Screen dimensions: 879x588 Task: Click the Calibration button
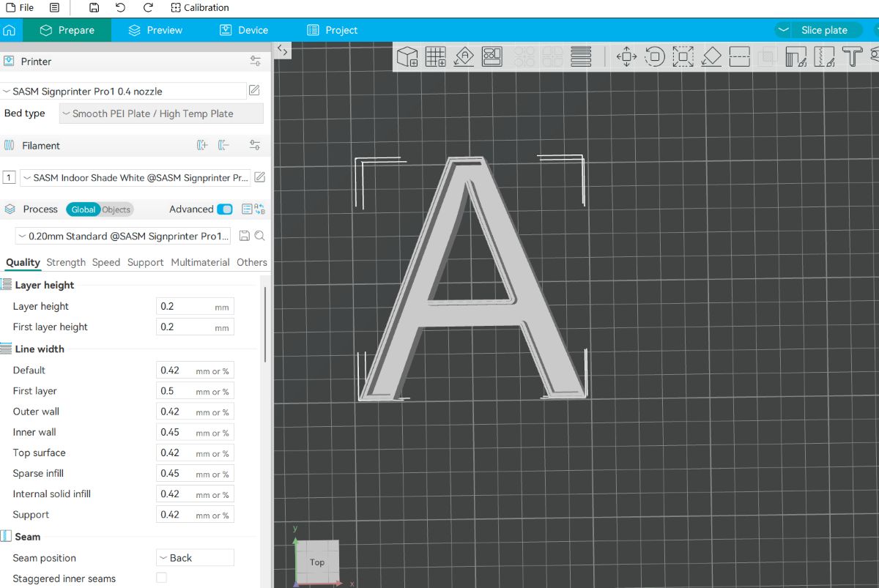tap(199, 7)
